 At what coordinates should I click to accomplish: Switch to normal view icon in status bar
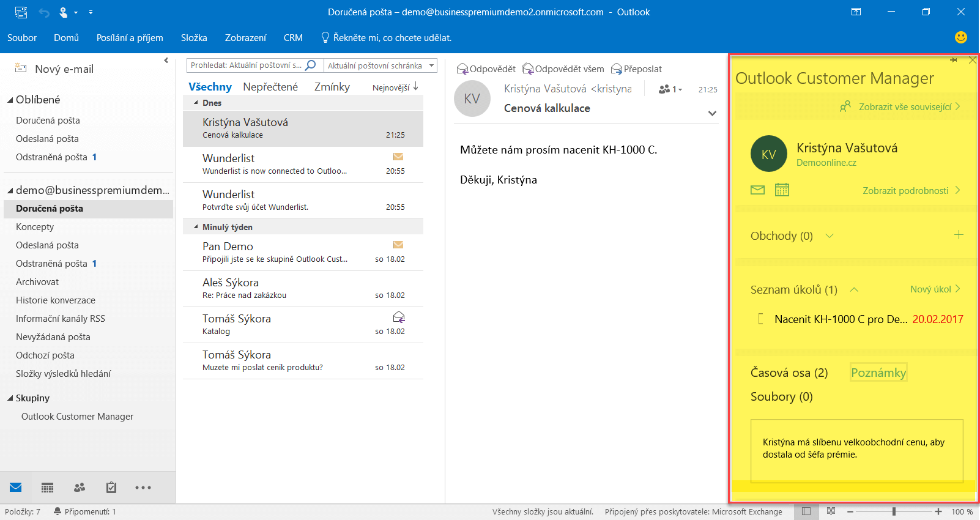[806, 511]
